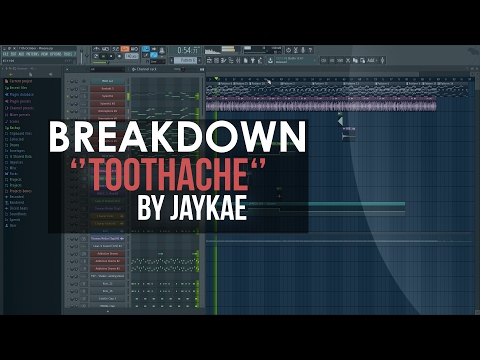Click the download arrow toolbar icon
The width and height of the screenshot is (480, 360).
[270, 60]
